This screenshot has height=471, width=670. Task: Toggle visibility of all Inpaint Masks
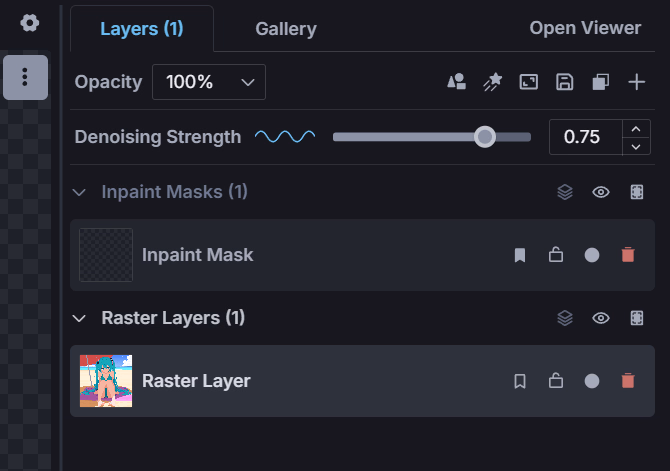pos(600,192)
